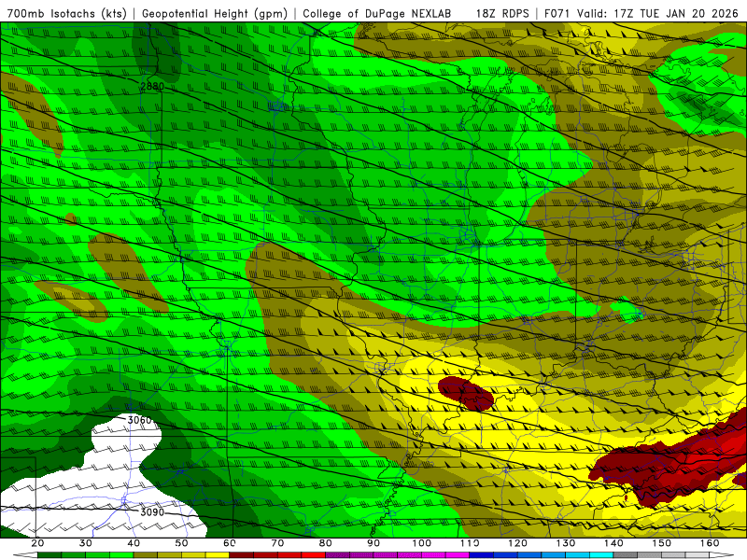Click the 70 value on the color scale
The width and height of the screenshot is (747, 560).
(x=277, y=543)
